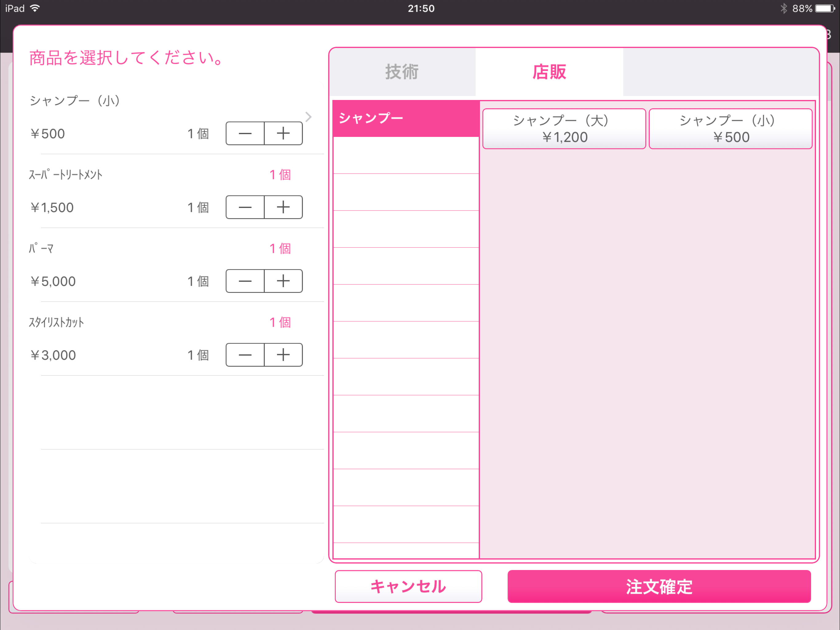Select the ¥3,000 price text

(53, 355)
